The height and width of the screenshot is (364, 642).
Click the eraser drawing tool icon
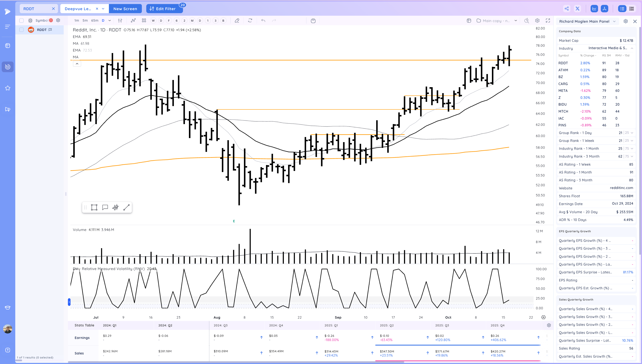click(x=237, y=21)
